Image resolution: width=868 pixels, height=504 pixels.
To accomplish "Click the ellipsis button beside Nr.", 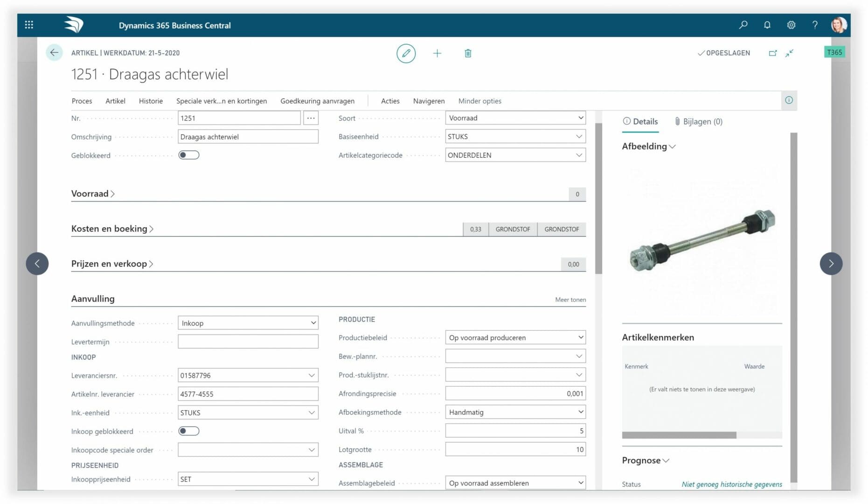I will tap(311, 118).
